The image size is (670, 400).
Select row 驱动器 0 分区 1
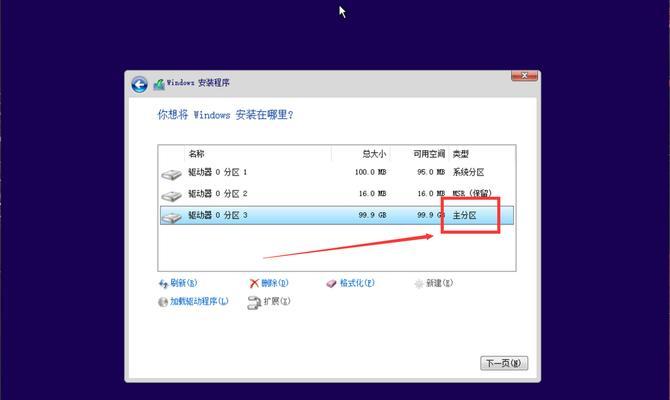tap(337, 172)
